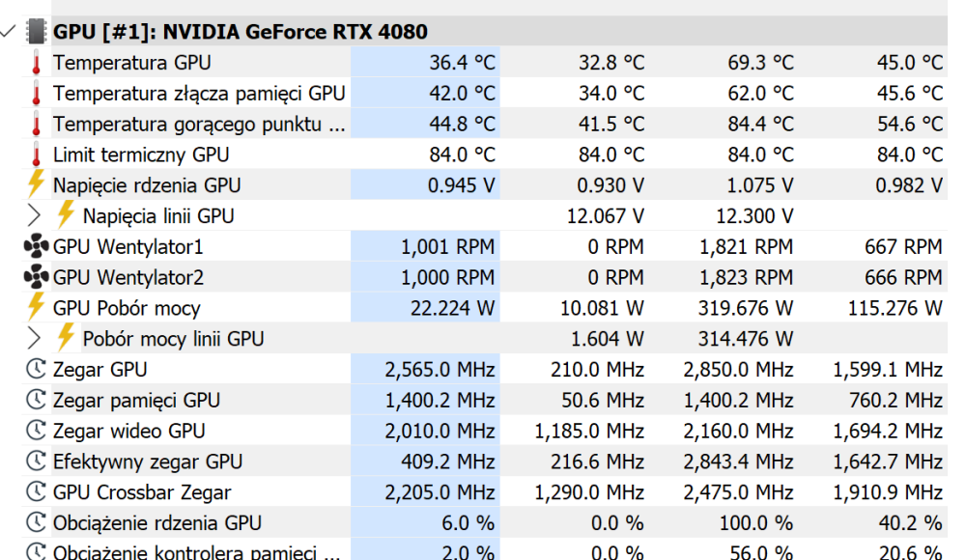Screen dimensions: 966x560
Task: Select the Temperatura złącza pamięci GPU row
Action: (x=198, y=94)
